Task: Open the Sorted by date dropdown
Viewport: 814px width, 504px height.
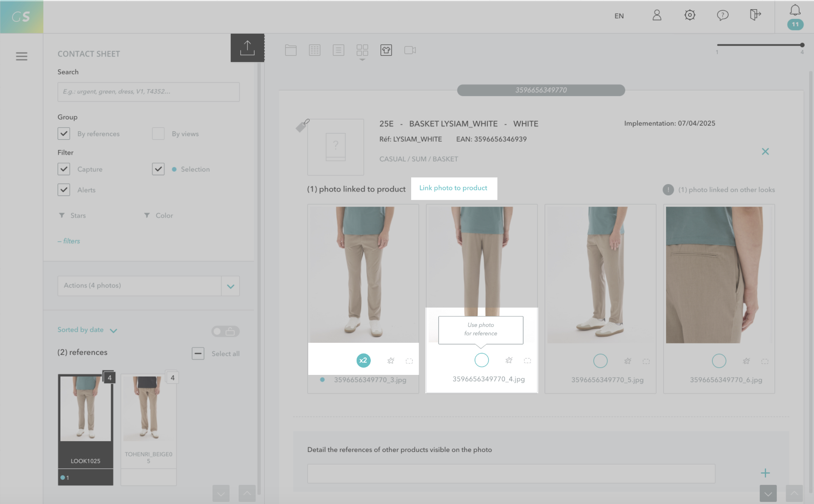Action: (87, 330)
